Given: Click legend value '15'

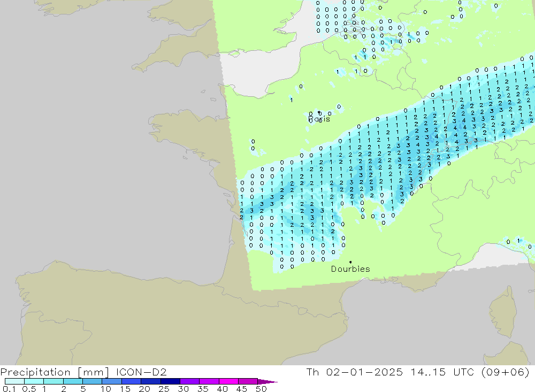Looking at the screenshot, I should [125, 389].
